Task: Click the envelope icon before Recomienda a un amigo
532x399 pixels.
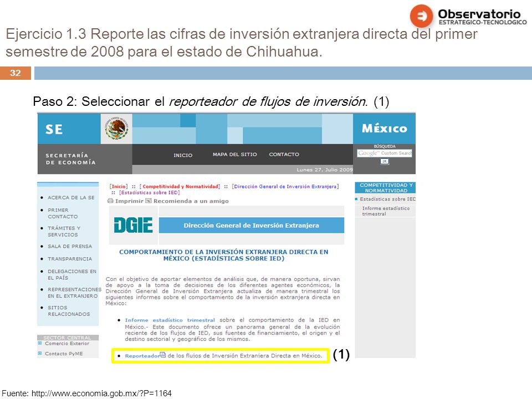Action: point(149,201)
